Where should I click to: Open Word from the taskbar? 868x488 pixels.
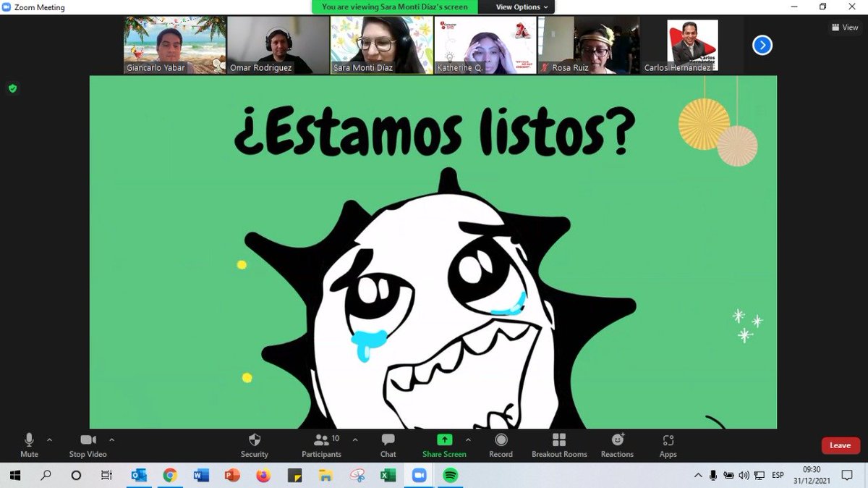[201, 476]
